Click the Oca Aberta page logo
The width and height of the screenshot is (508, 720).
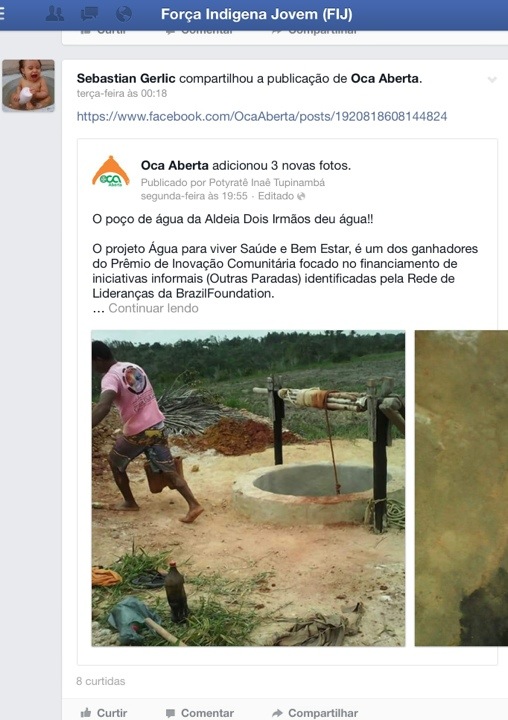(x=111, y=172)
